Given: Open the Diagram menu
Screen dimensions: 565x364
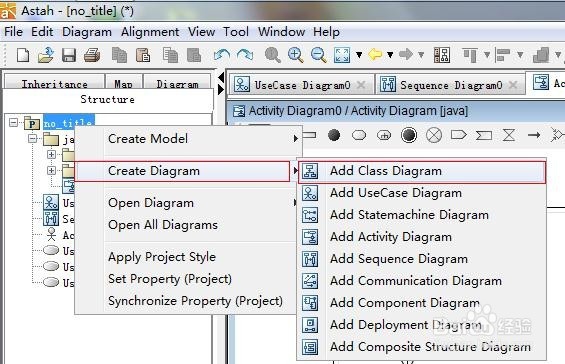Looking at the screenshot, I should tap(87, 32).
